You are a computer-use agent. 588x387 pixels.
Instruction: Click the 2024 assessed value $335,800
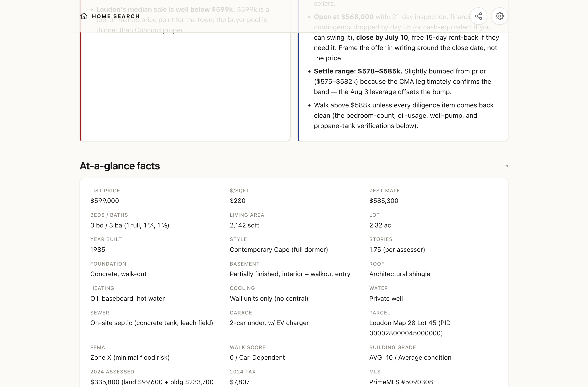(x=152, y=382)
